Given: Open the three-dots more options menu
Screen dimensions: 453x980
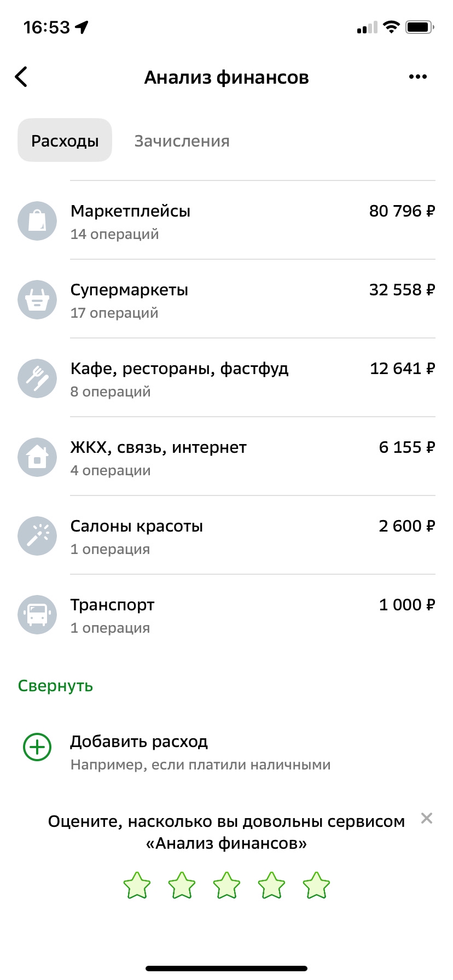Looking at the screenshot, I should point(418,77).
